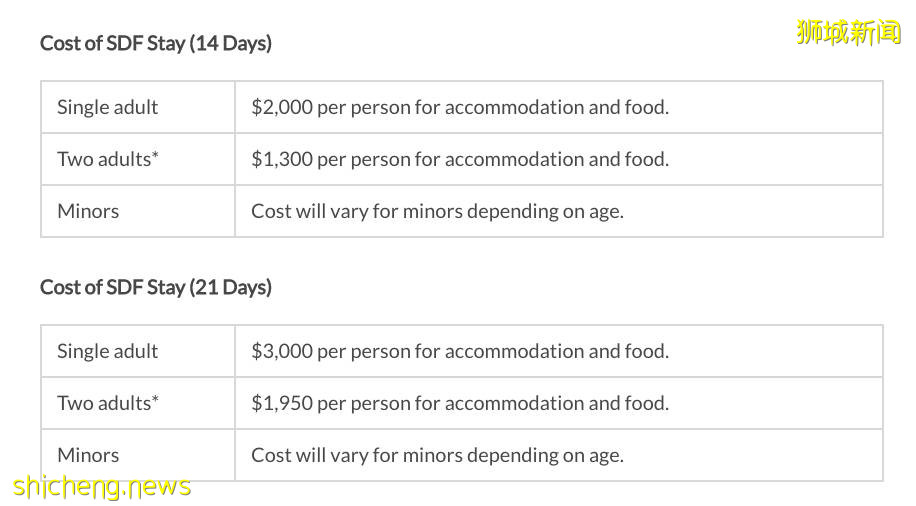Click the $3,000 per person cost cell
The width and height of the screenshot is (916, 506).
pyautogui.click(x=460, y=351)
